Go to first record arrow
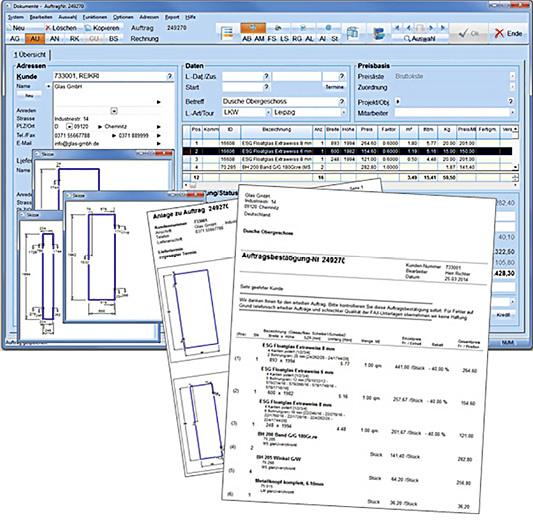533x529 pixels. [397, 28]
